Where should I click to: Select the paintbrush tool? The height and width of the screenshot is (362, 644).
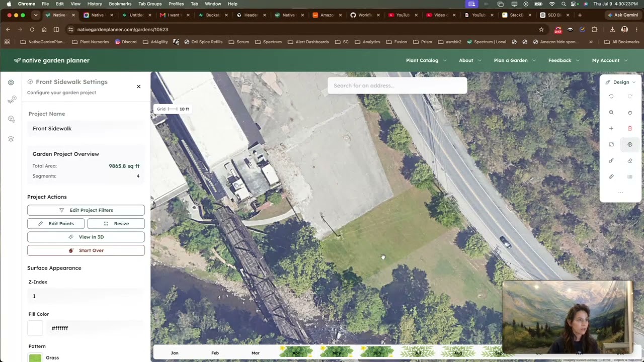pos(611,161)
